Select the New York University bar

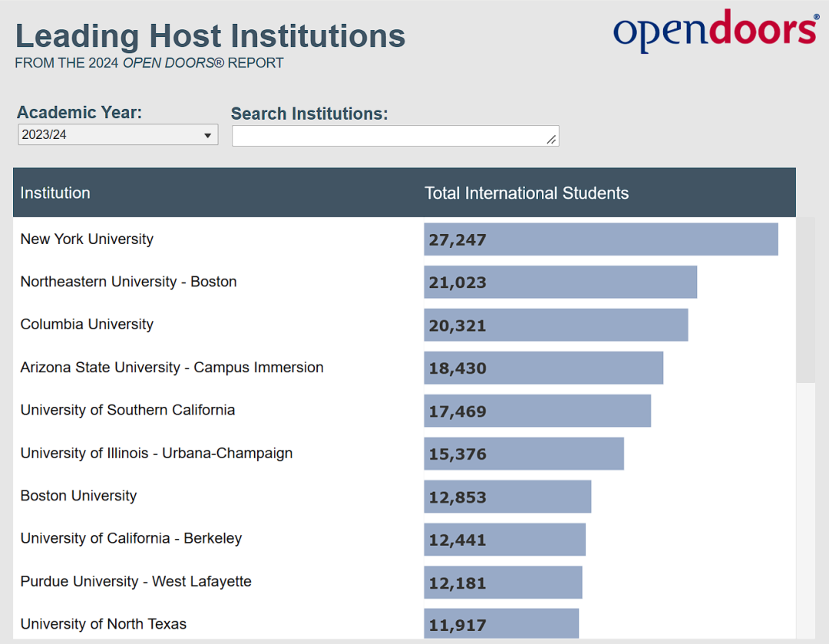pyautogui.click(x=600, y=239)
